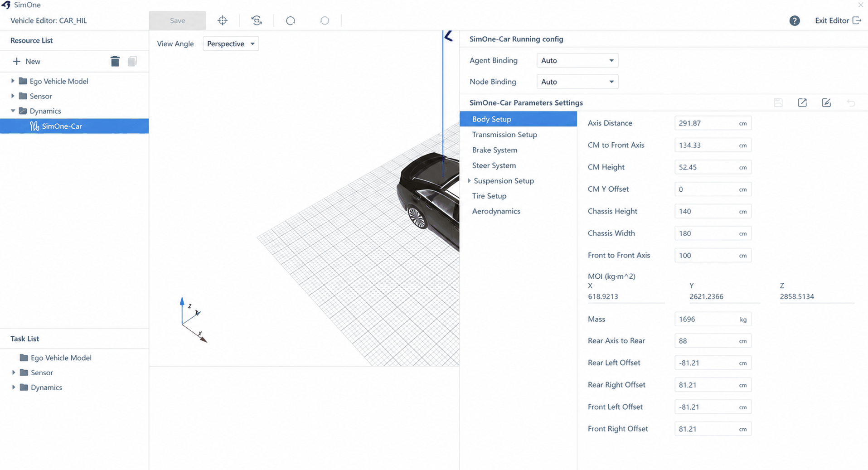
Task: Select the Body Setup tab
Action: pos(518,119)
